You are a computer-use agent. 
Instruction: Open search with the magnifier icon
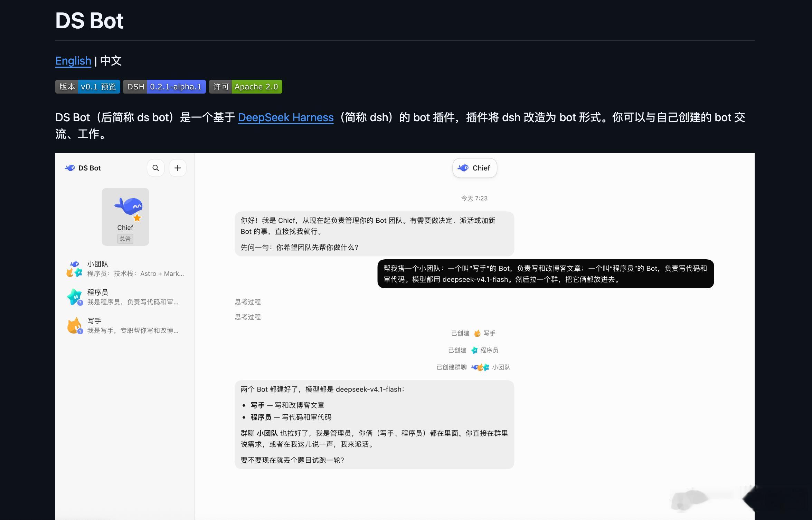click(156, 168)
